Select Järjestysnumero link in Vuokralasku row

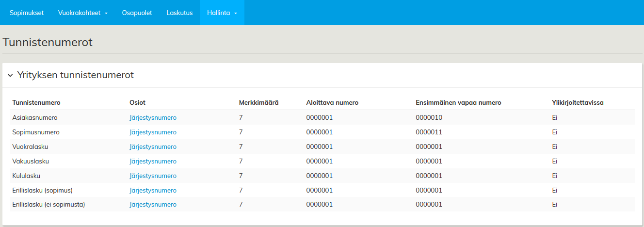[x=153, y=146]
